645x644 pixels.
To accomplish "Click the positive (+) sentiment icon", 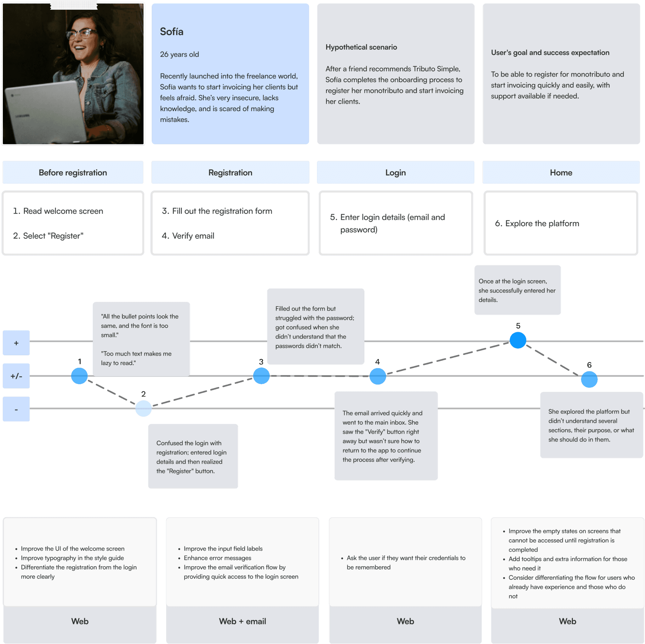I will [16, 348].
